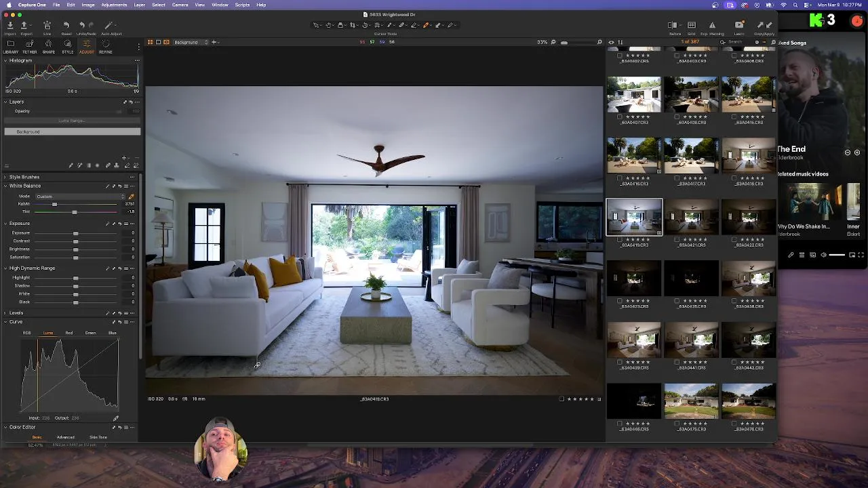Open the Live view icon
868x488 pixels.
coord(47,25)
